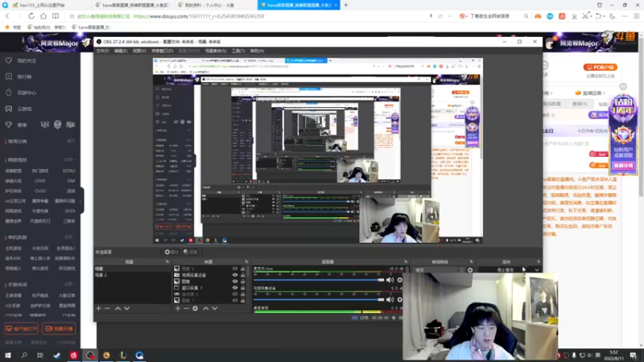Screen dimensions: 644x362
Task: Pop out the Scenes dock using its header icon
Action: [167, 262]
